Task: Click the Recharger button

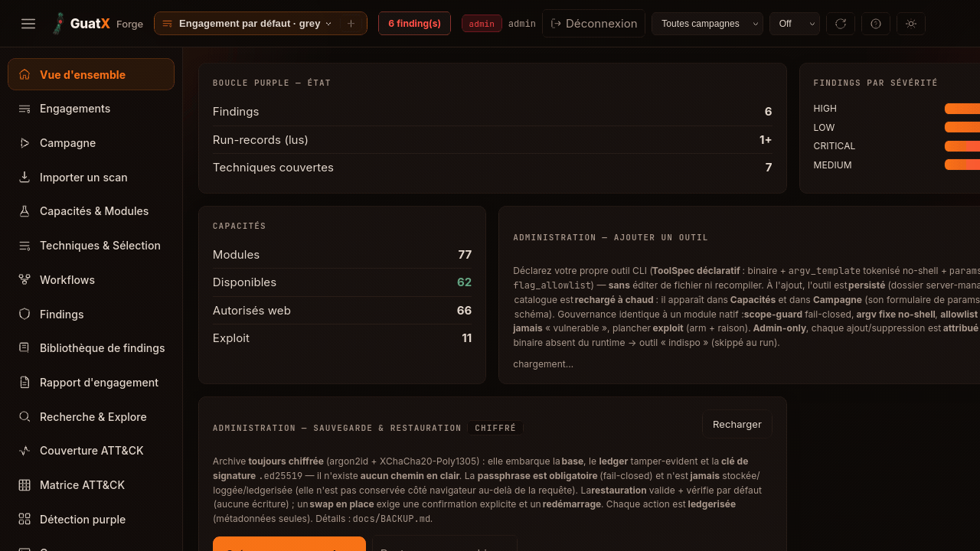Action: coord(737,424)
